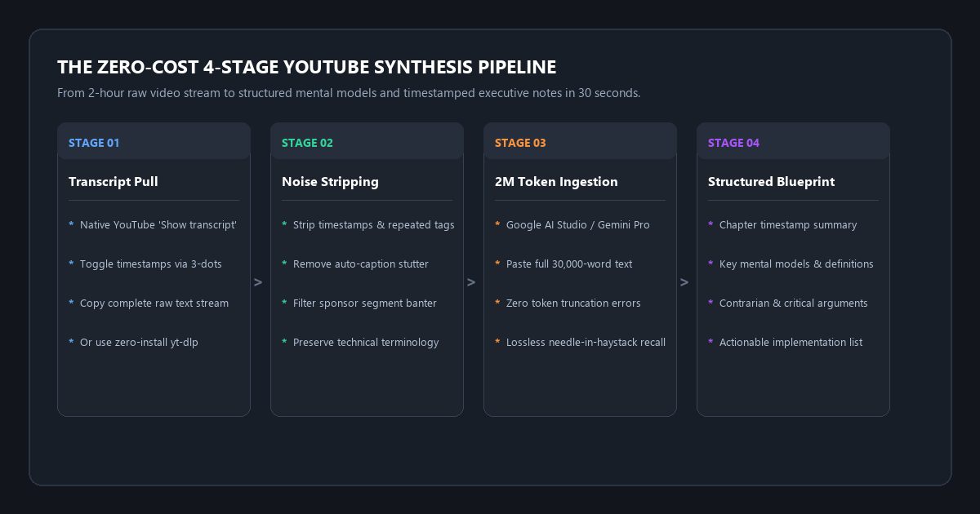Select the STAGE 04 header label
Image resolution: width=980 pixels, height=514 pixels.
(733, 143)
